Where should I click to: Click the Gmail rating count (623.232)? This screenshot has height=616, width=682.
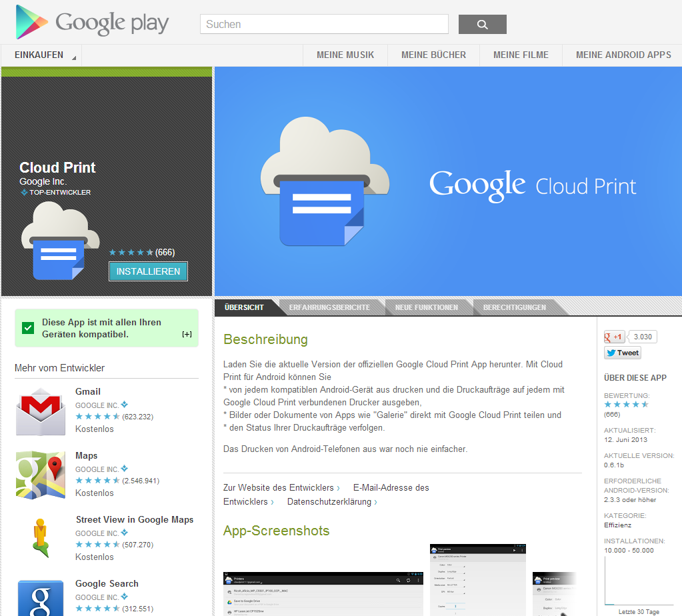point(138,417)
